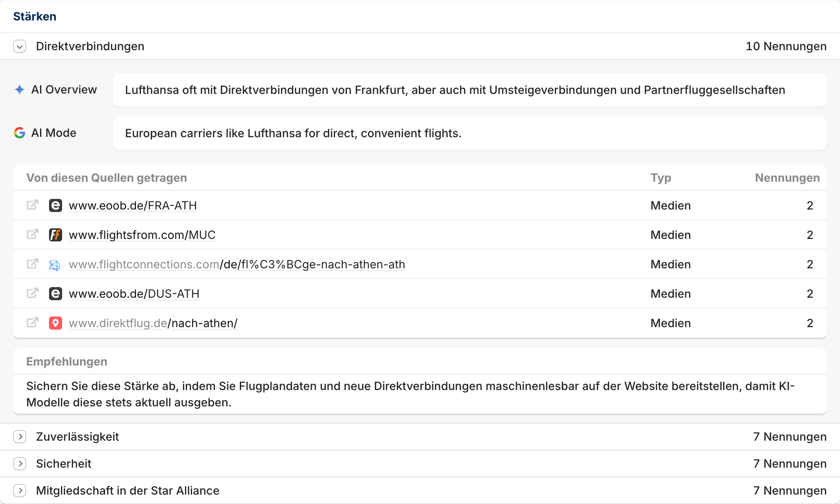The image size is (840, 504).
Task: Click the Google logo beside AI Mode
Action: pyautogui.click(x=20, y=133)
